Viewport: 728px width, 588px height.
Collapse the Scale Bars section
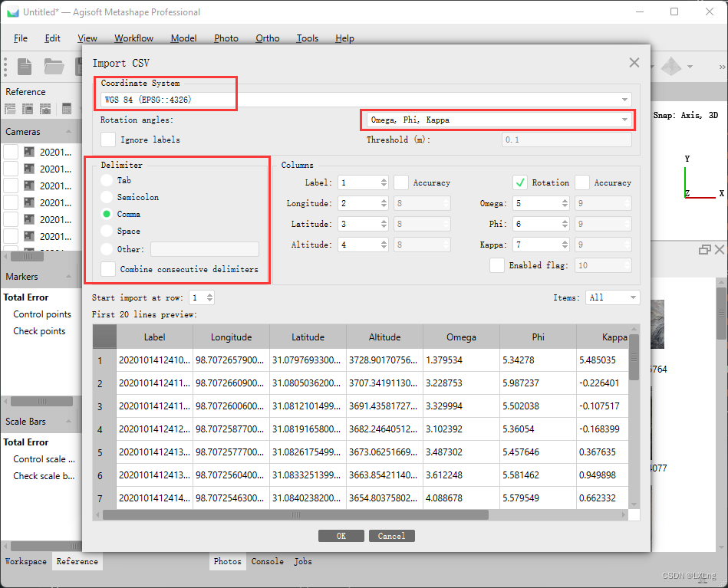[x=69, y=421]
